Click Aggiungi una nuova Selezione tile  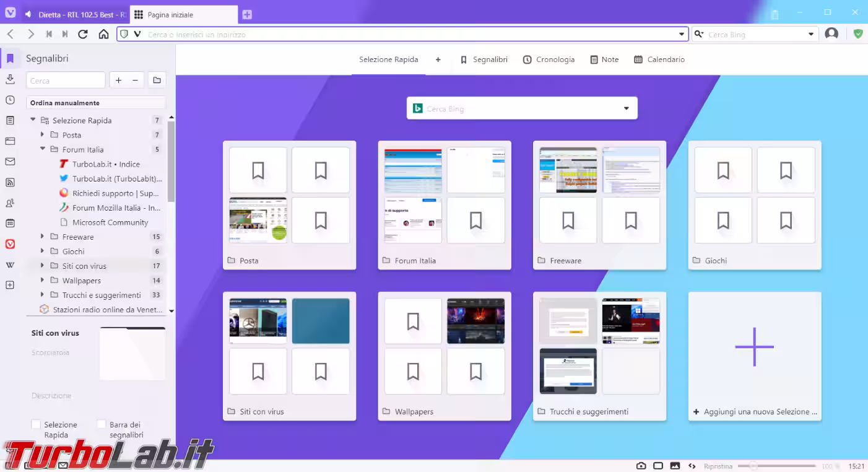tap(755, 356)
